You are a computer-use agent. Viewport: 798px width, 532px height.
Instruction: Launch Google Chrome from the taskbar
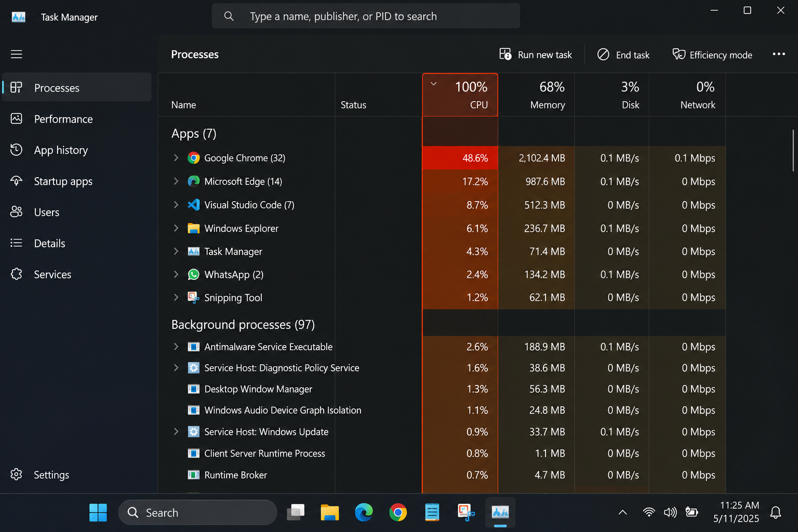tap(398, 513)
